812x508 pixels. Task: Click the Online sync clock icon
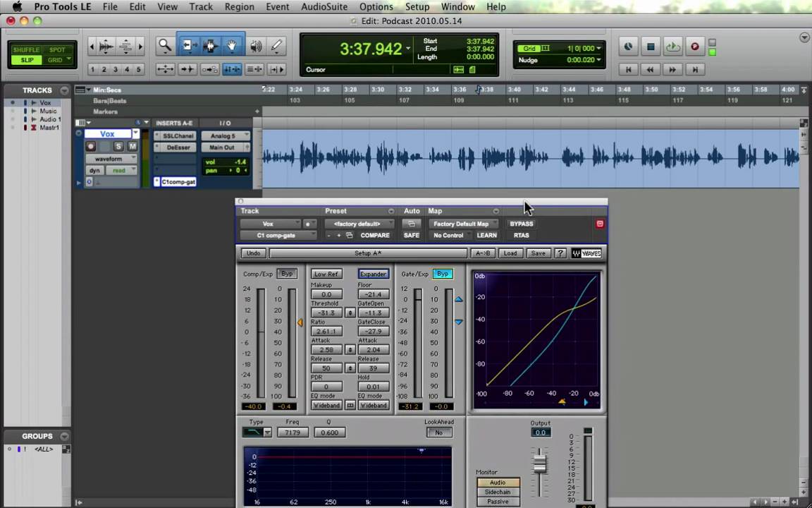tap(628, 47)
